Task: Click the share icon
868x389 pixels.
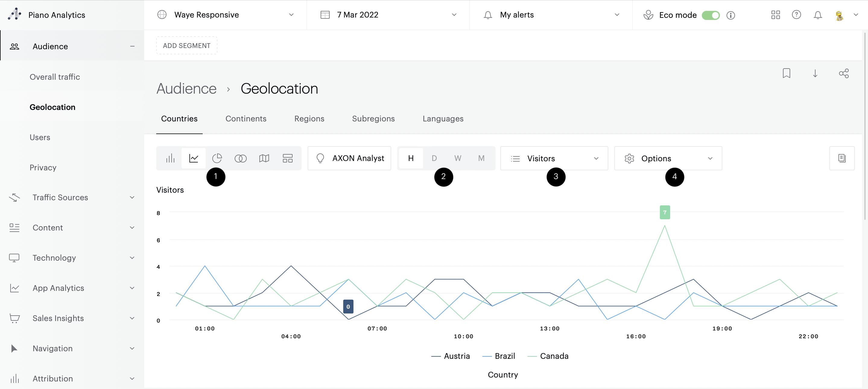Action: point(843,73)
